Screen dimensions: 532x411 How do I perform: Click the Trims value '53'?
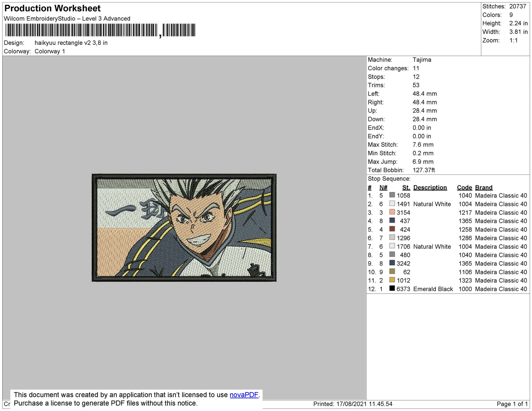click(416, 85)
